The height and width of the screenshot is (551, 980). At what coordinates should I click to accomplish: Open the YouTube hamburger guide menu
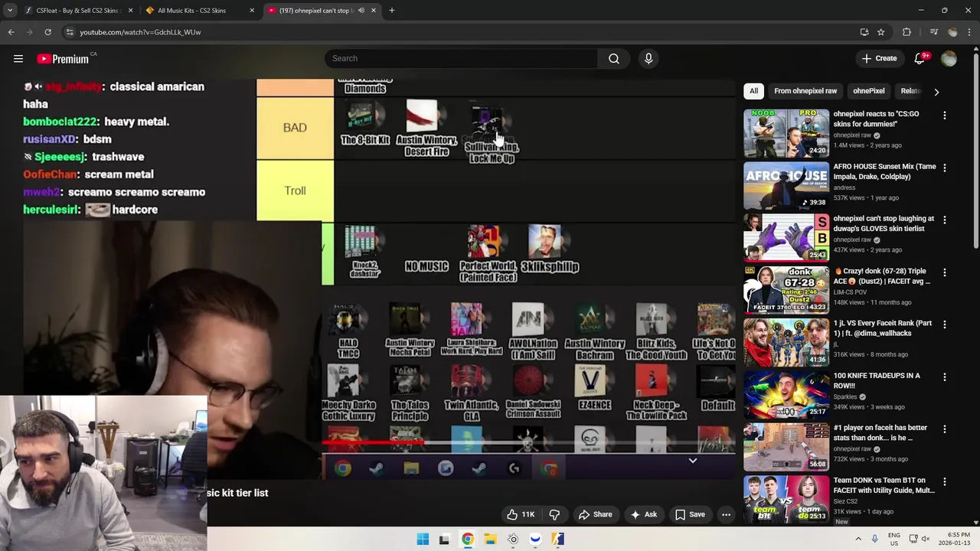pyautogui.click(x=18, y=58)
